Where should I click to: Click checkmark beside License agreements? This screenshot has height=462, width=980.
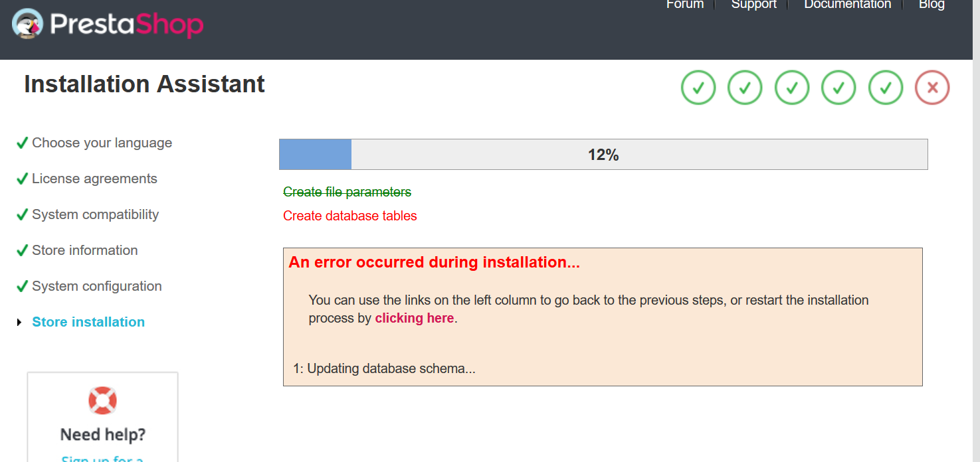pyautogui.click(x=22, y=178)
